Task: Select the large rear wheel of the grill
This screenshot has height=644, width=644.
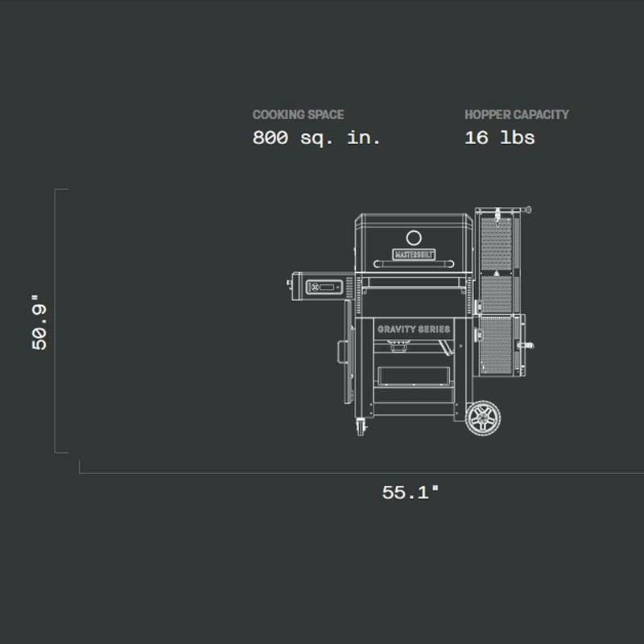Action: pos(484,416)
